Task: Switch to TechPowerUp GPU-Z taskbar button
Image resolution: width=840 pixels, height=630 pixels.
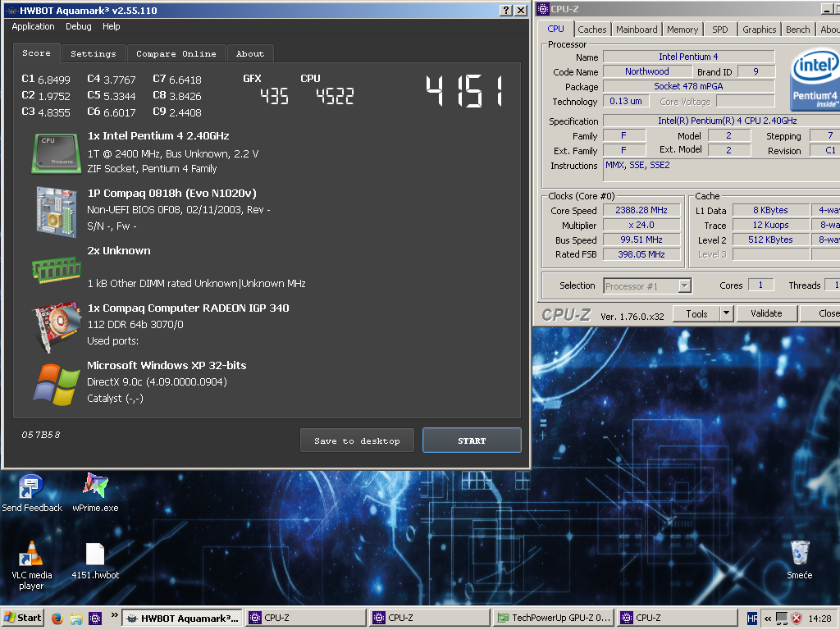Action: click(x=554, y=618)
